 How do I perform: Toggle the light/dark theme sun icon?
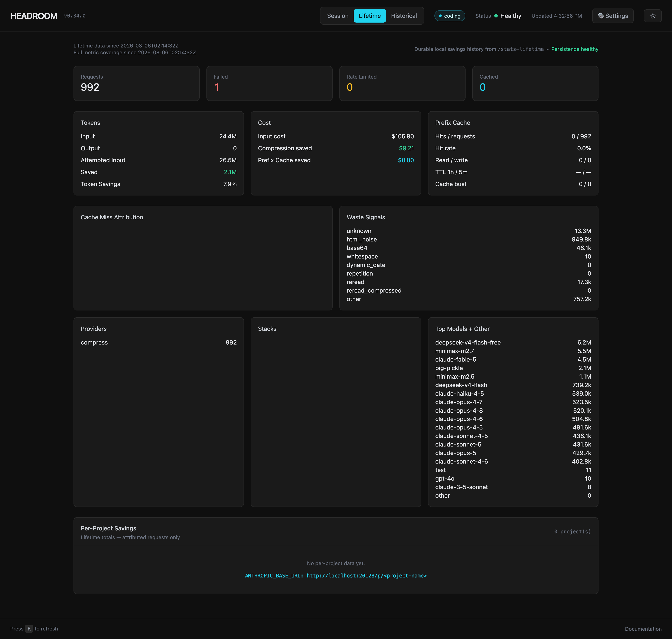(652, 16)
